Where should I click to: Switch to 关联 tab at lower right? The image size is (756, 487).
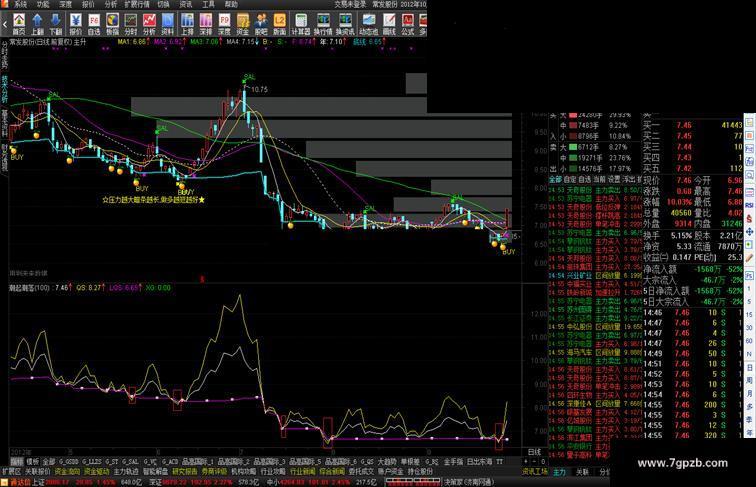pyautogui.click(x=582, y=472)
